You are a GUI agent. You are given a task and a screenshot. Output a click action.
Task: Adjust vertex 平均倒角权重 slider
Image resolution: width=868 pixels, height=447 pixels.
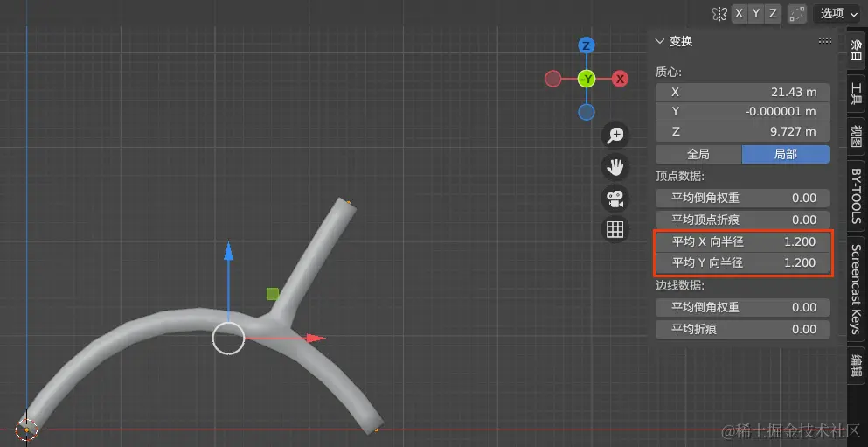coord(742,199)
